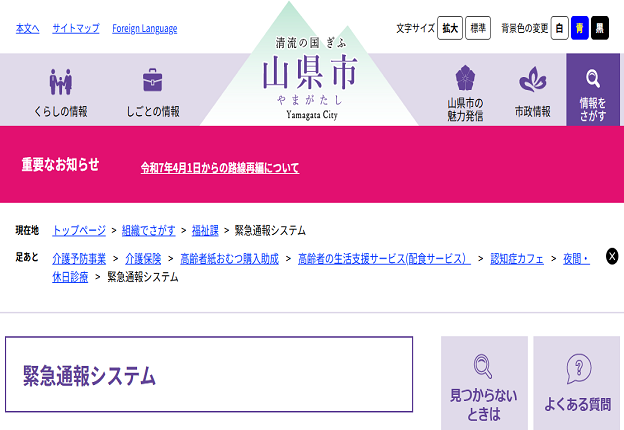
Task: Switch background color to black 黒
Action: 600,28
